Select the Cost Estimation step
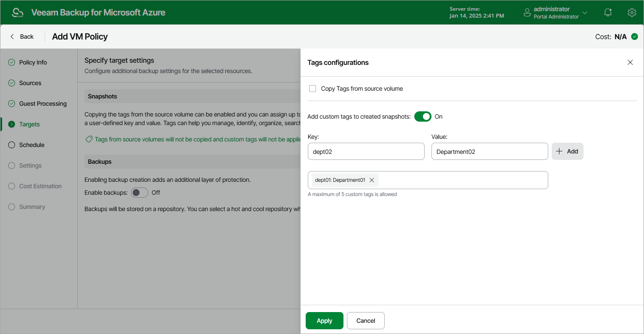The height and width of the screenshot is (334, 644). tap(40, 186)
